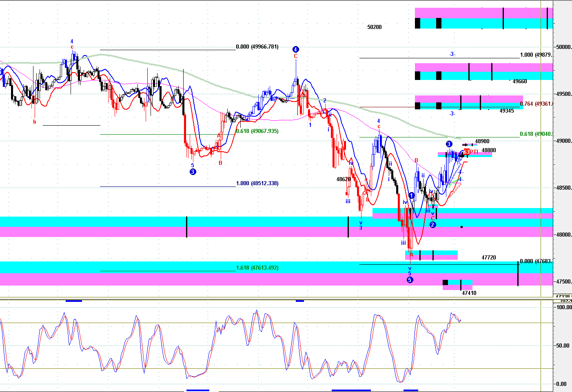The width and height of the screenshot is (572, 392).
Task: Click the green 0.618 (49067.935) retracement label
Action: (257, 131)
